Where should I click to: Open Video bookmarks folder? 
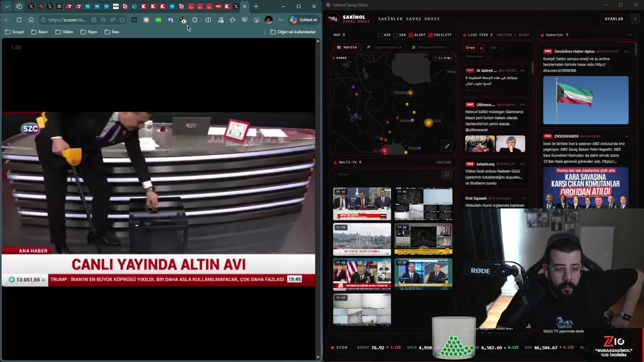pyautogui.click(x=64, y=32)
